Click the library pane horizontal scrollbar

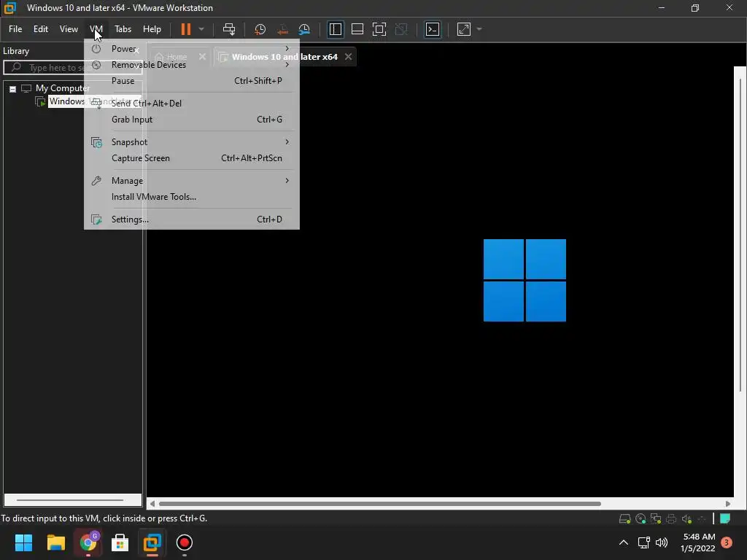70,500
